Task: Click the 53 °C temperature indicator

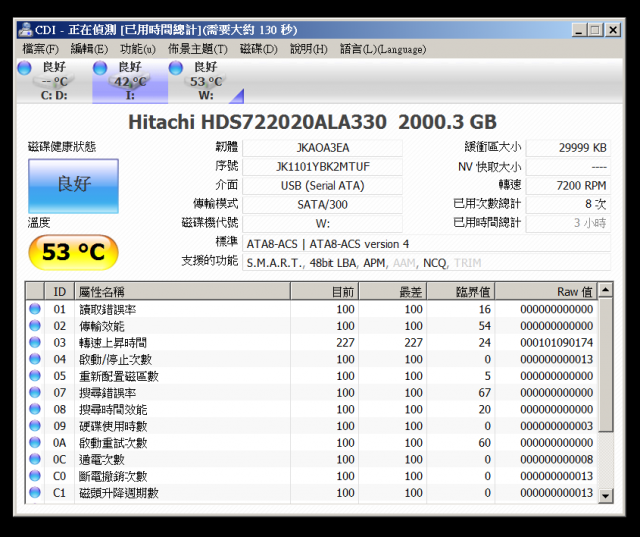Action: (x=73, y=252)
